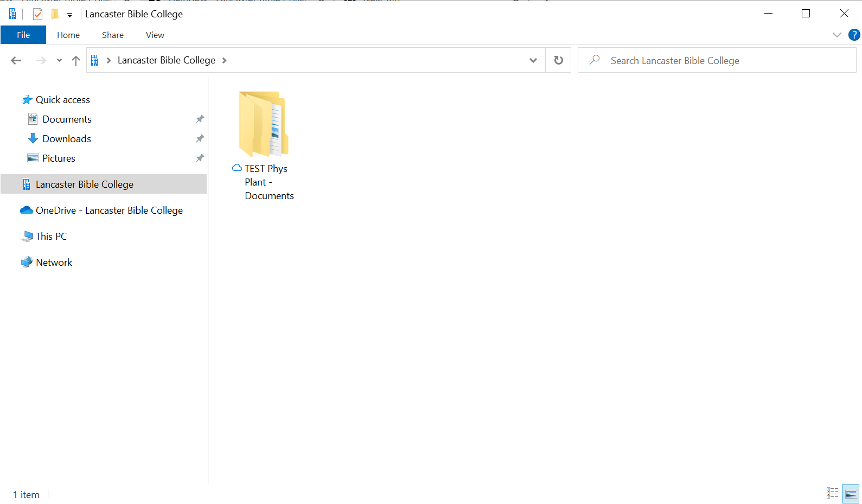Open Help with the question mark icon
862x504 pixels.
[x=854, y=35]
